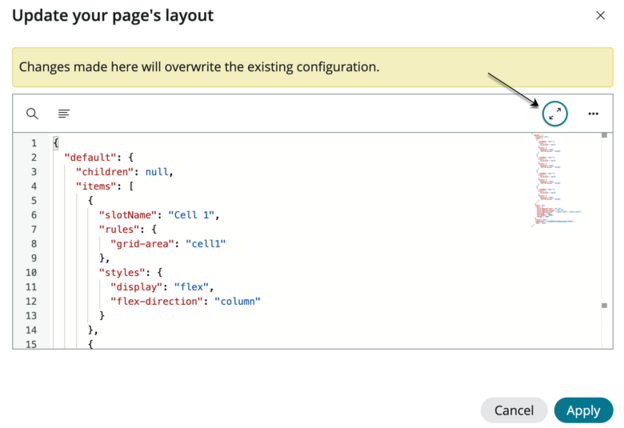Click the code minimap preview

557,180
